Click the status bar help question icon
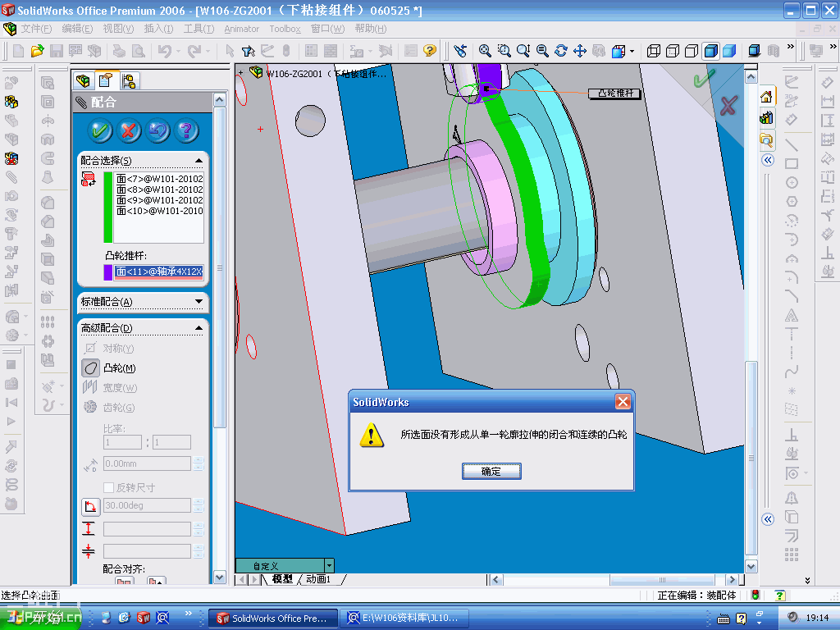Screen dimensions: 840x630 779,596
